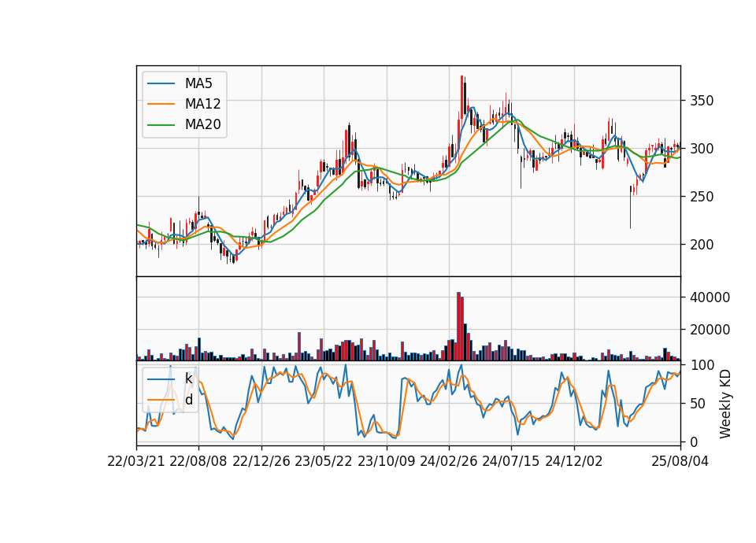Click the MA12 legend entry

184,104
